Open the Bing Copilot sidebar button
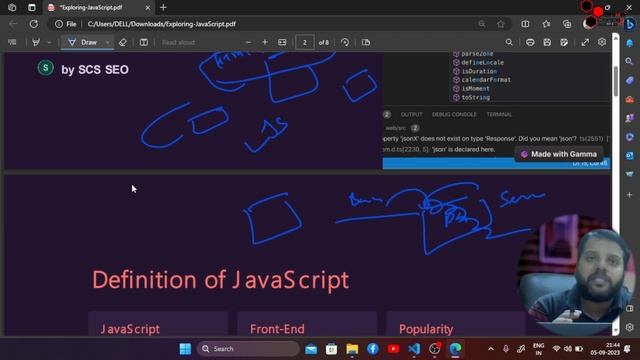 pos(630,24)
